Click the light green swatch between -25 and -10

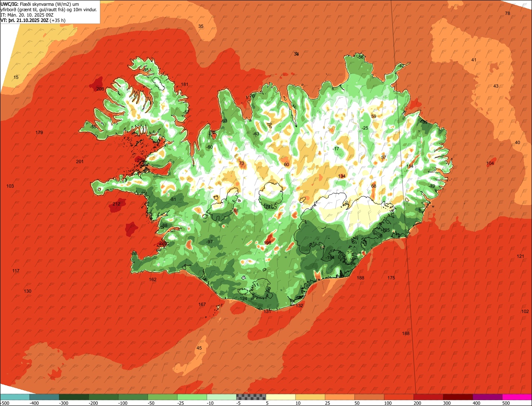pyautogui.click(x=192, y=397)
